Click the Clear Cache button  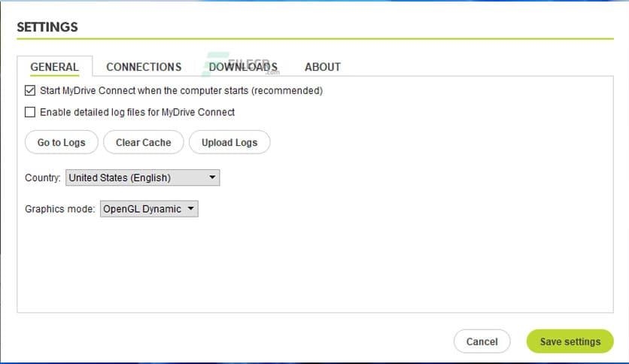click(x=143, y=142)
